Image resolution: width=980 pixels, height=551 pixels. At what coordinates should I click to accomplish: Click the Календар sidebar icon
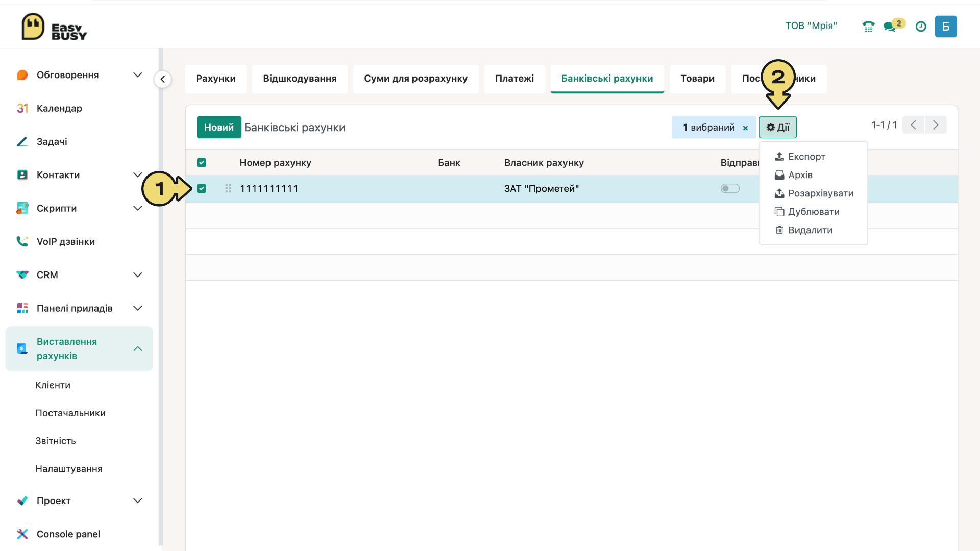(x=22, y=108)
